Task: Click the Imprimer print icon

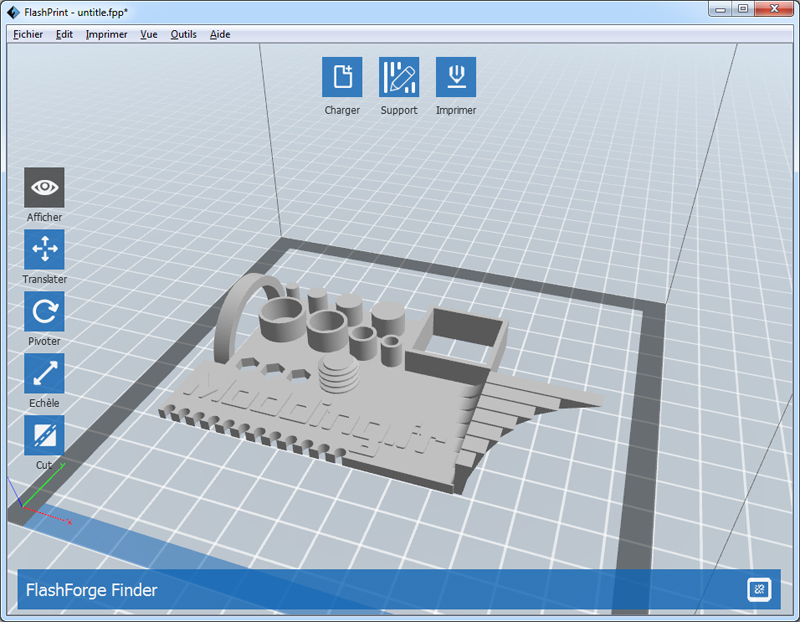Action: [456, 77]
